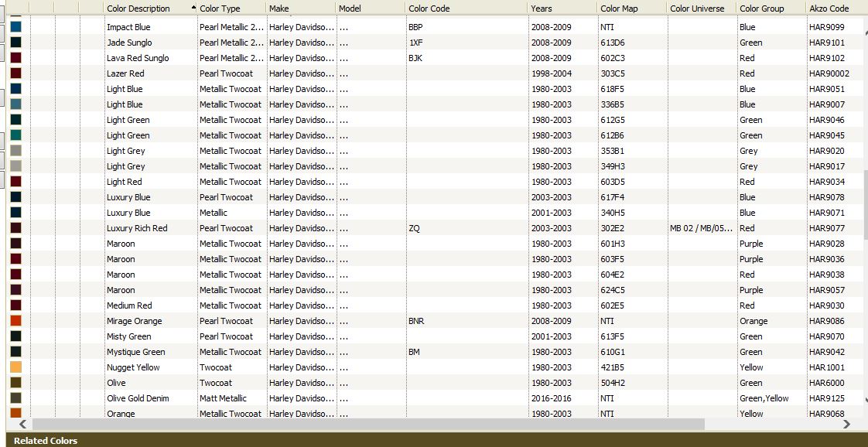The height and width of the screenshot is (447, 868).
Task: Select the Olive Gold Denim swatch
Action: (15, 398)
